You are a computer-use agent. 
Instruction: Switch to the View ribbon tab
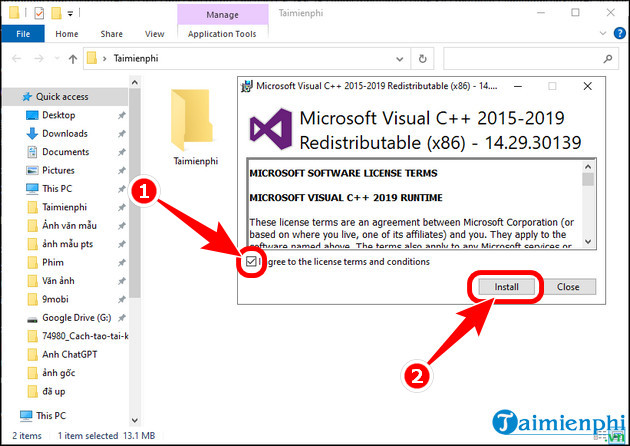point(154,34)
